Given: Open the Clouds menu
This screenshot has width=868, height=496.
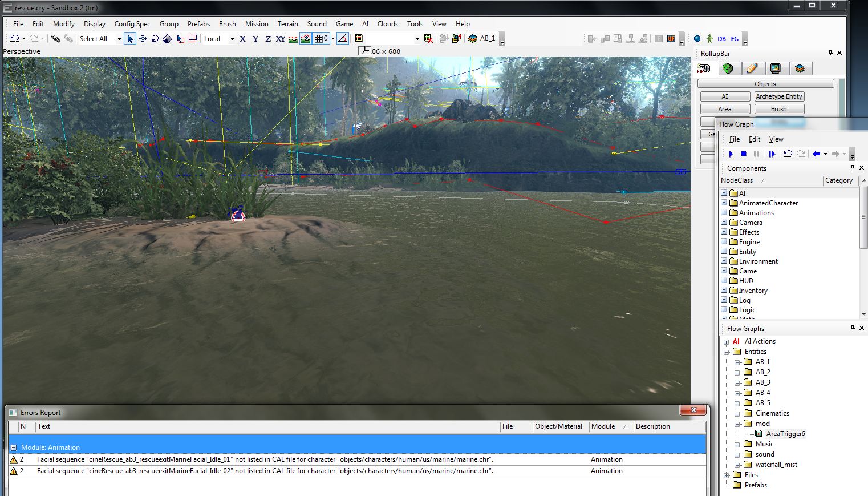Looking at the screenshot, I should coord(387,24).
